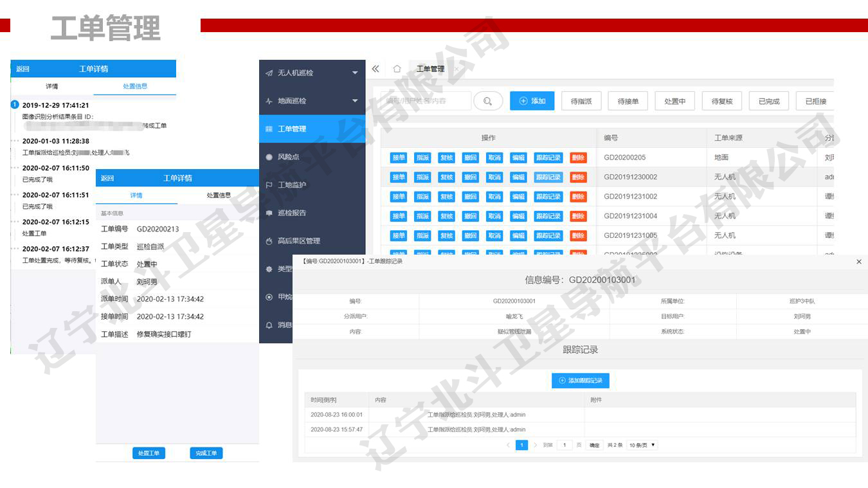Image resolution: width=868 pixels, height=488 pixels.
Task: Click the 编号/用户姓名/内容 search field
Action: pyautogui.click(x=426, y=101)
